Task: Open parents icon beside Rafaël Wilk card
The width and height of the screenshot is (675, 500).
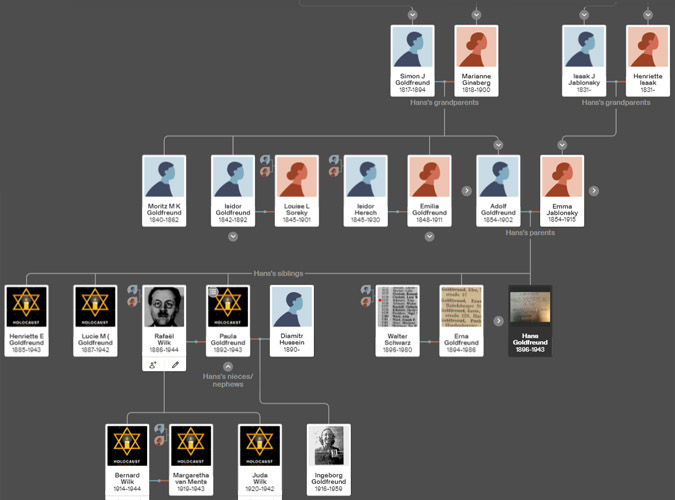Action: pos(133,296)
